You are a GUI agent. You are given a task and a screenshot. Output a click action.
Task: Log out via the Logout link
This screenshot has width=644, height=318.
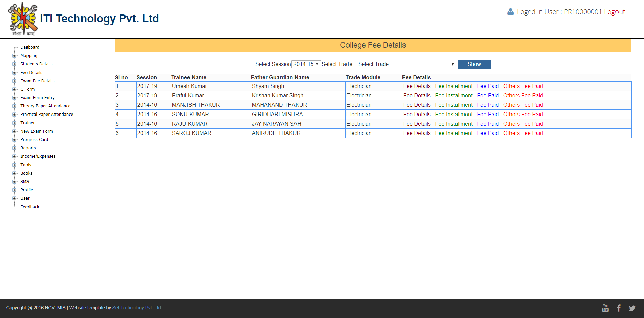click(x=614, y=12)
